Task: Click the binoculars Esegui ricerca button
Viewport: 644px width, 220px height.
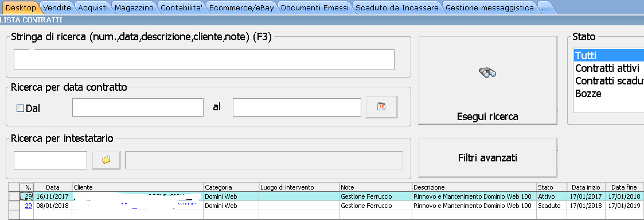Action: [x=487, y=80]
